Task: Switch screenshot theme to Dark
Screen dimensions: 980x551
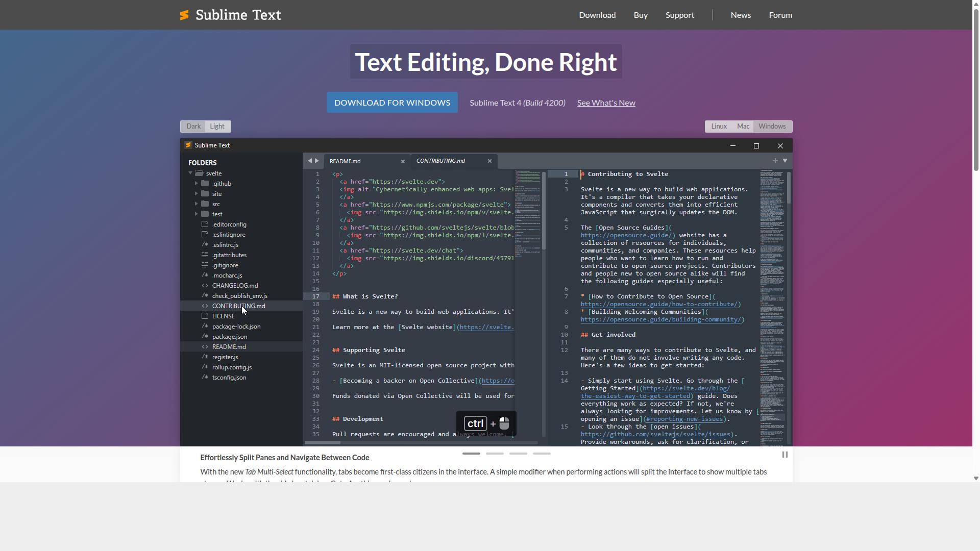Action: (x=193, y=127)
